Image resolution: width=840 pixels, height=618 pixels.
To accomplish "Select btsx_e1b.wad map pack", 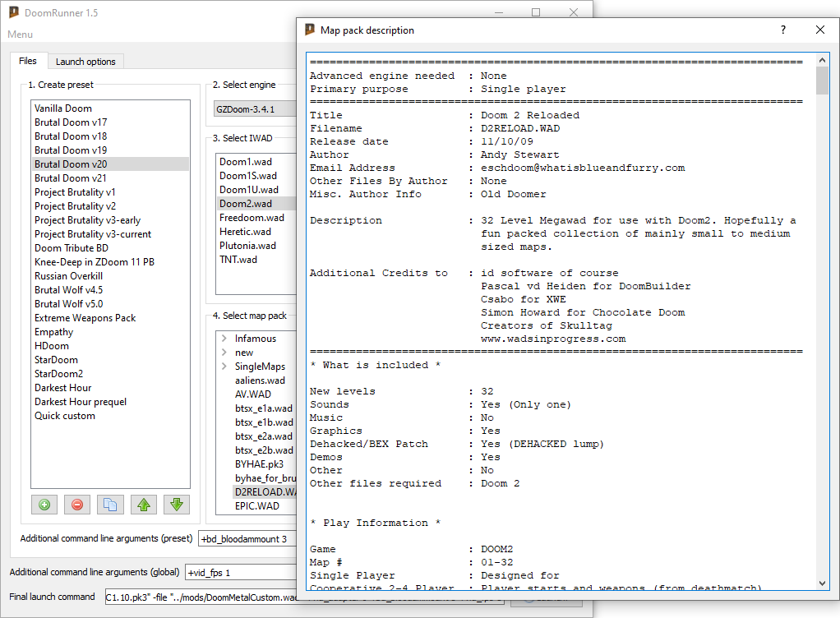I will 264,422.
